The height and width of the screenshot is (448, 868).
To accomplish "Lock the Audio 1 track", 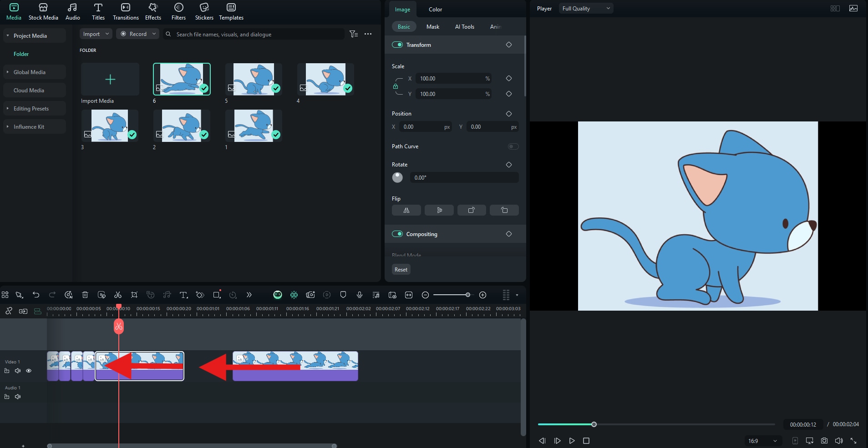I will coord(7,397).
